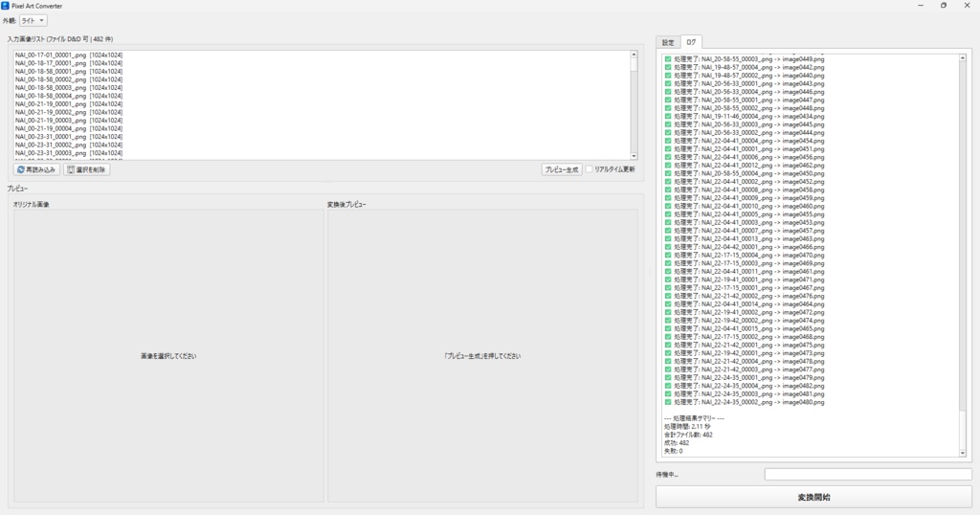The width and height of the screenshot is (980, 515).
Task: Click green check icon for image0434.png log
Action: [x=667, y=116]
